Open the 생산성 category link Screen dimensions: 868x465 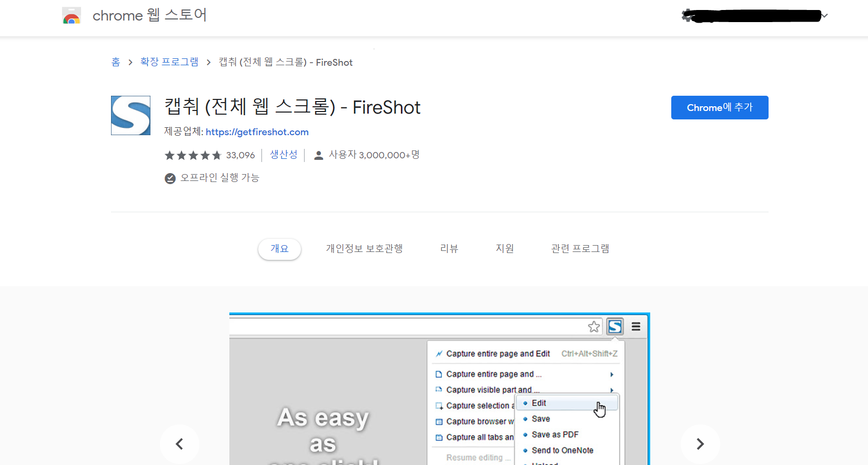pyautogui.click(x=284, y=155)
